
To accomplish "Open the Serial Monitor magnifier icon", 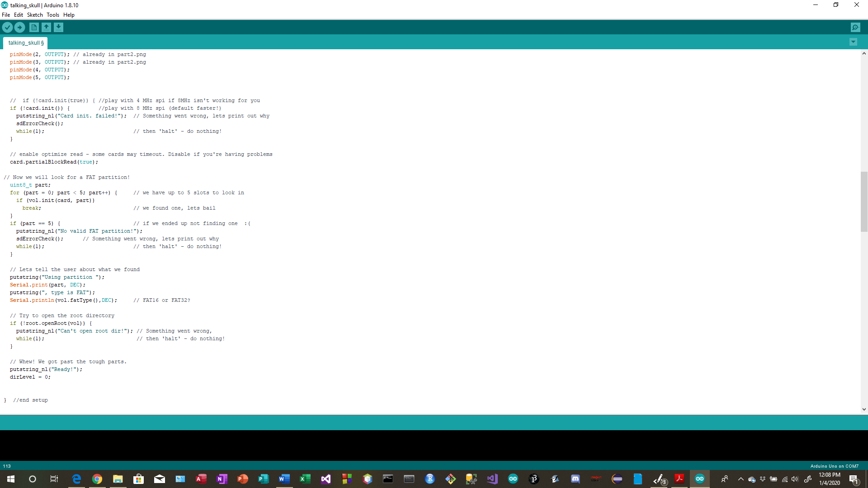I will pyautogui.click(x=855, y=28).
